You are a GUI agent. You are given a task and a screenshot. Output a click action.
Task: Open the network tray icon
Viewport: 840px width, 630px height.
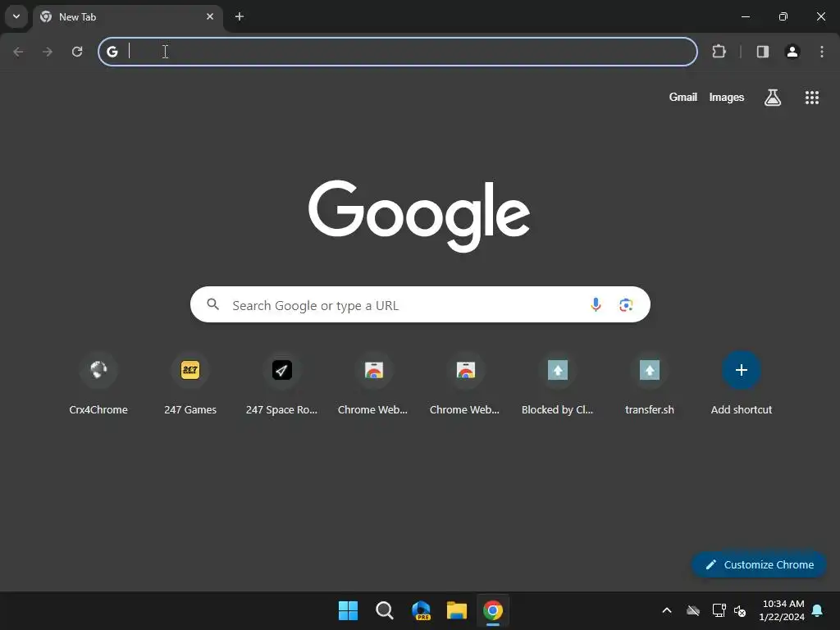719,610
